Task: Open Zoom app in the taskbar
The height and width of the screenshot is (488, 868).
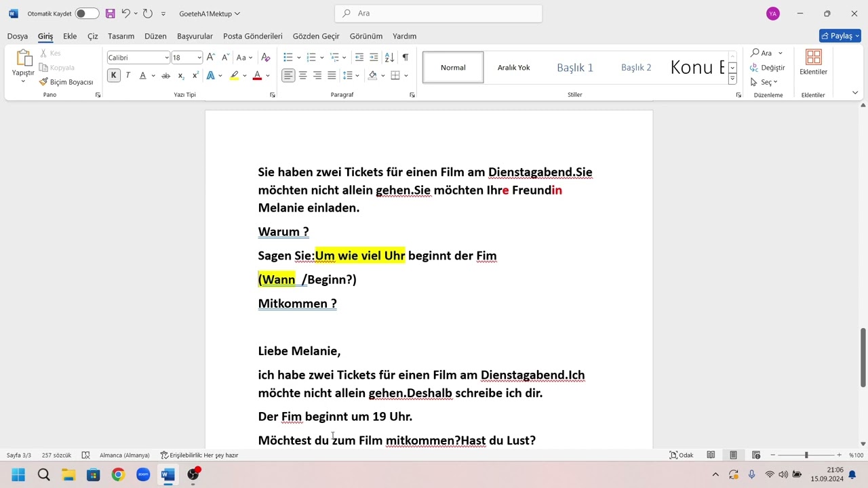Action: coord(143,474)
